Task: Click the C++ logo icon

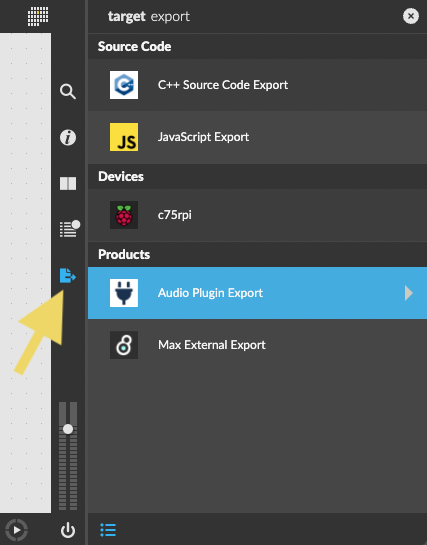Action: (124, 85)
